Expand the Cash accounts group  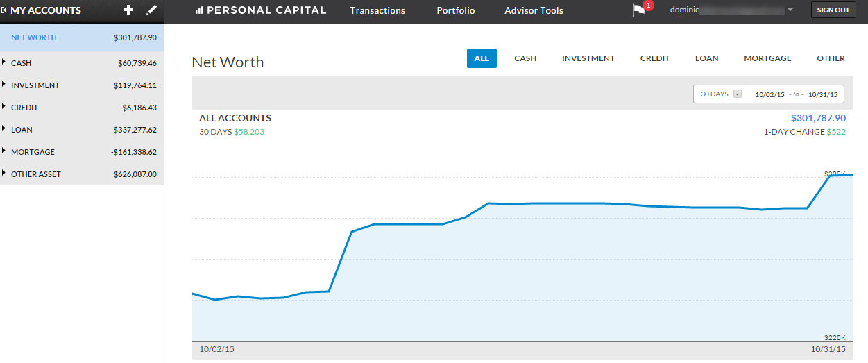5,63
